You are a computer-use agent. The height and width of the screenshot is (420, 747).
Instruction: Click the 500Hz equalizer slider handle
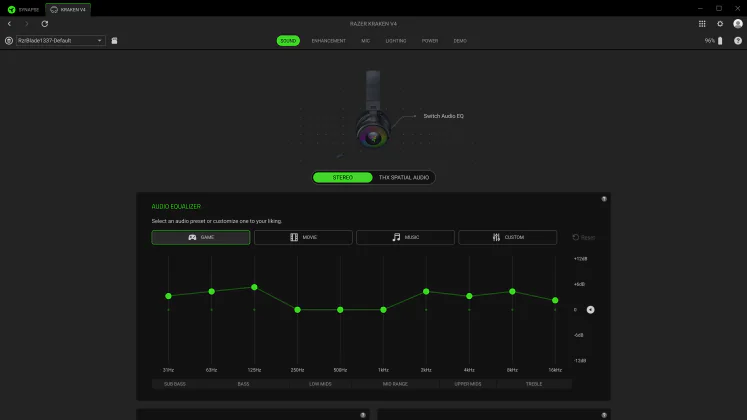click(340, 310)
